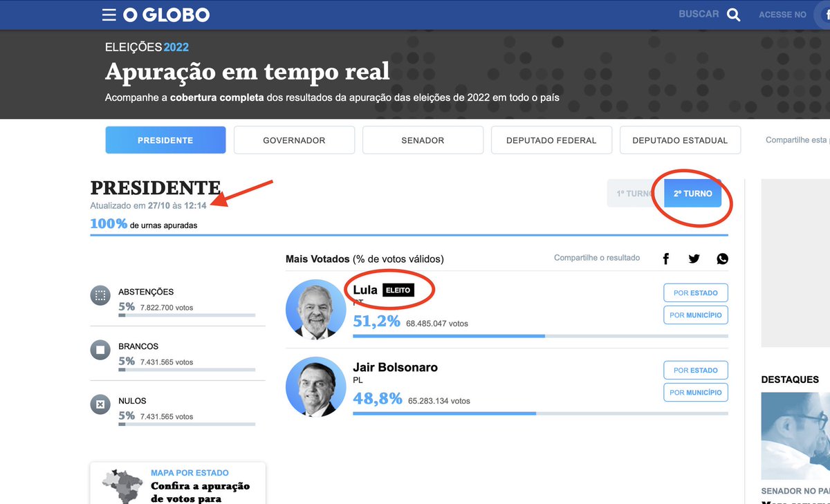The width and height of the screenshot is (830, 504).
Task: Click the Brancos square icon
Action: 100,351
